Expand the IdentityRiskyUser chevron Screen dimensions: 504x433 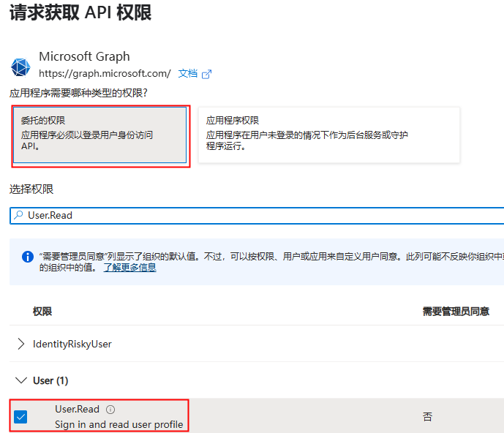pyautogui.click(x=21, y=344)
